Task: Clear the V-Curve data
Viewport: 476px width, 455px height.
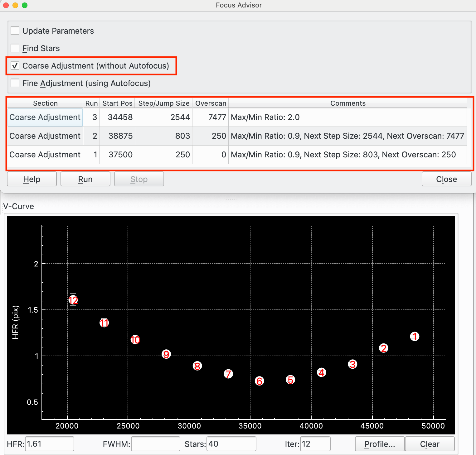Action: [x=430, y=444]
